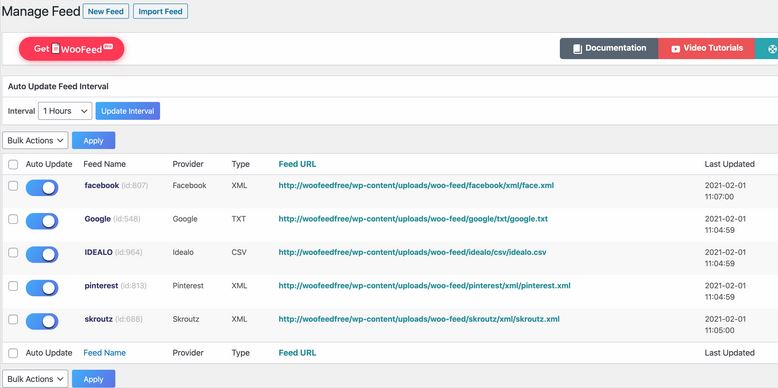Click the book icon in Documentation button

pyautogui.click(x=577, y=49)
